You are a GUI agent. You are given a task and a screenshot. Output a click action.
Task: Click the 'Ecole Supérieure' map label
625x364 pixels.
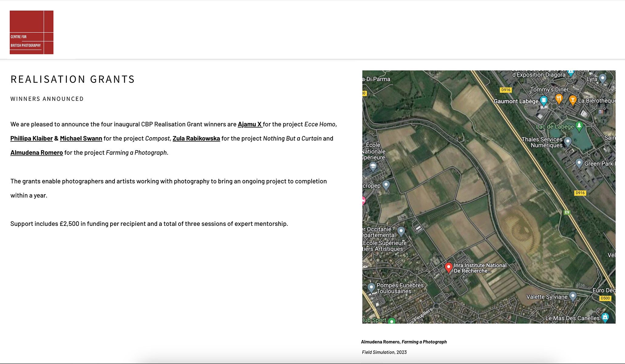pos(384,243)
